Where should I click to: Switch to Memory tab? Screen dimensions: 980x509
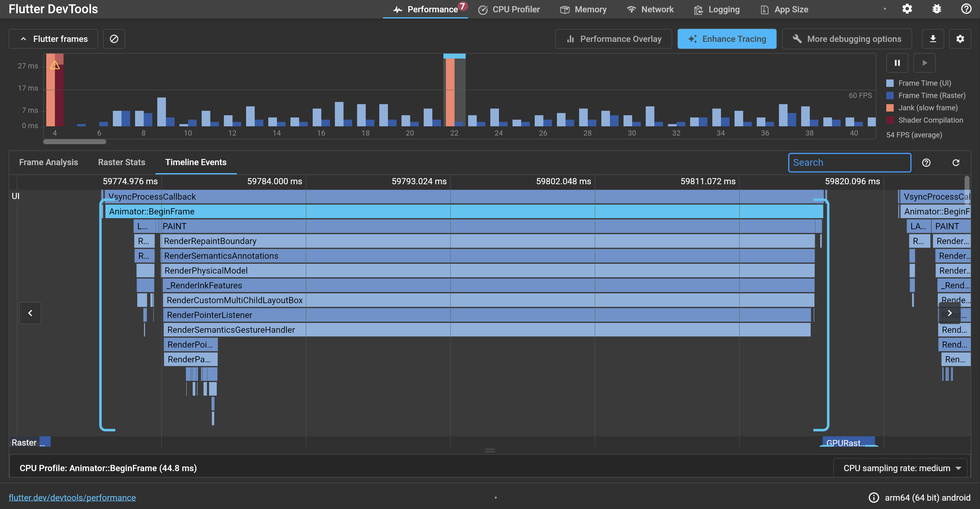583,9
